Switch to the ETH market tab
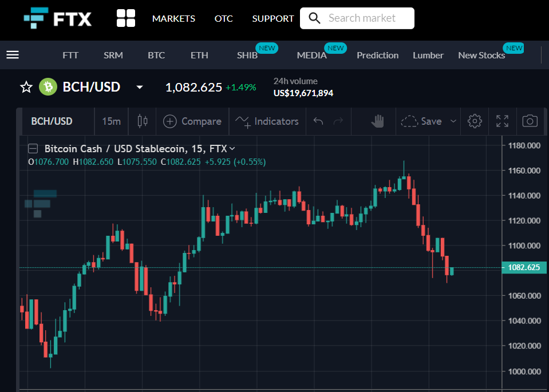 199,56
